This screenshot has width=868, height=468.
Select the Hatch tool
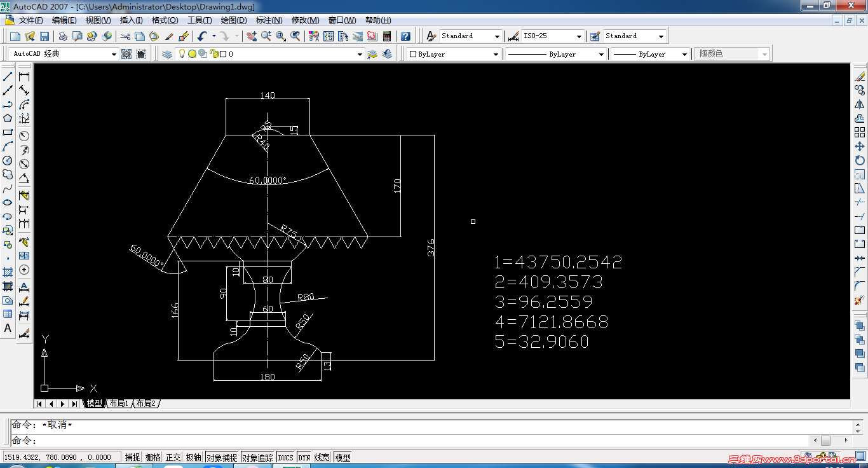pos(8,272)
